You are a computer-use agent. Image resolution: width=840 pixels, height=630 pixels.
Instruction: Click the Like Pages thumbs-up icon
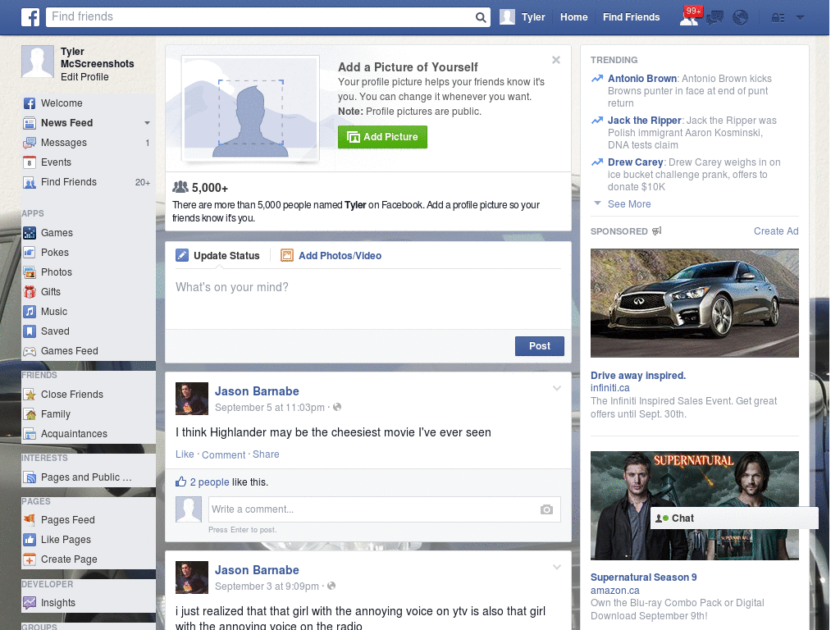[30, 540]
